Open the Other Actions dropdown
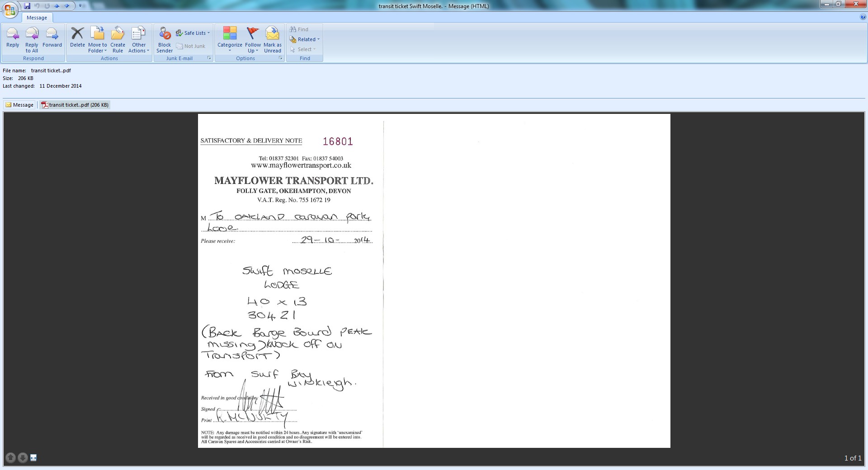This screenshot has height=470, width=868. (x=139, y=40)
